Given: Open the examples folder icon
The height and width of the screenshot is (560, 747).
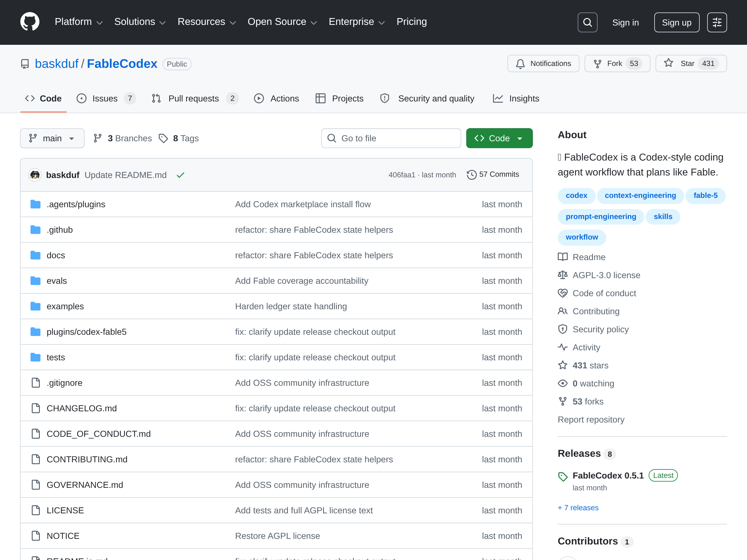Looking at the screenshot, I should [x=35, y=306].
